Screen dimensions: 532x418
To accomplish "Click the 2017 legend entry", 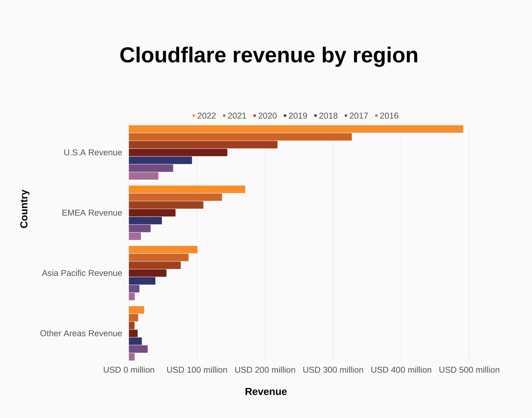I will (x=358, y=116).
